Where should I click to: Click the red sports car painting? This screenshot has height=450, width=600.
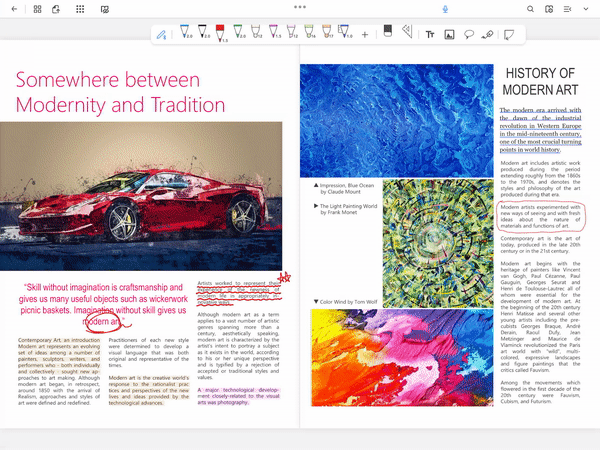click(141, 196)
